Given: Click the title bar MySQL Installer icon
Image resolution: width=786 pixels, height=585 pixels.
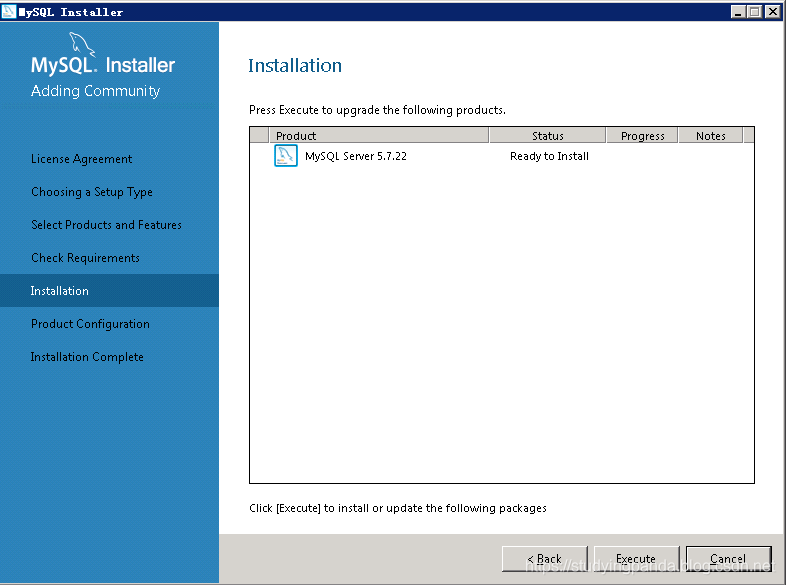Looking at the screenshot, I should (9, 11).
